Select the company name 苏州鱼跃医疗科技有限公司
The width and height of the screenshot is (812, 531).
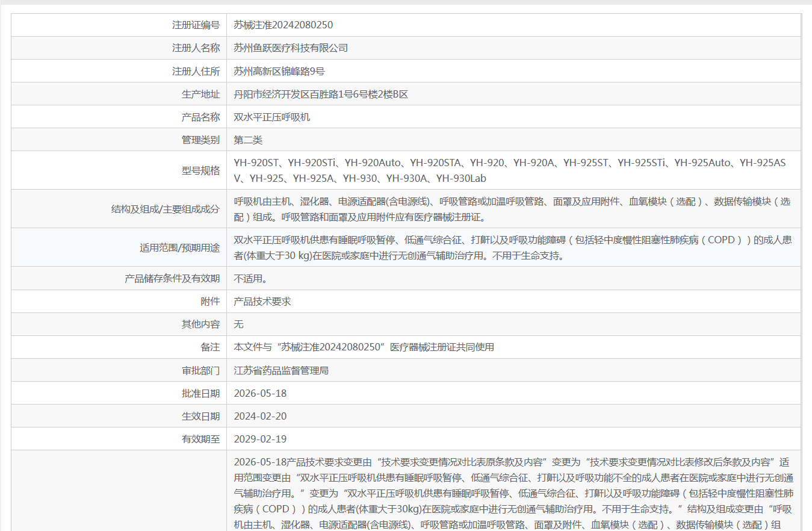[x=291, y=48]
